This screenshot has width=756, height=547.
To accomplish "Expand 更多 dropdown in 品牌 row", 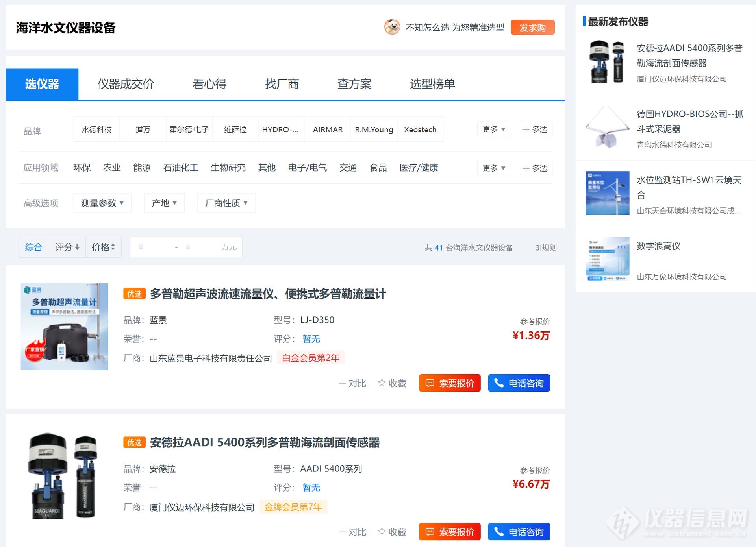I will tap(493, 129).
